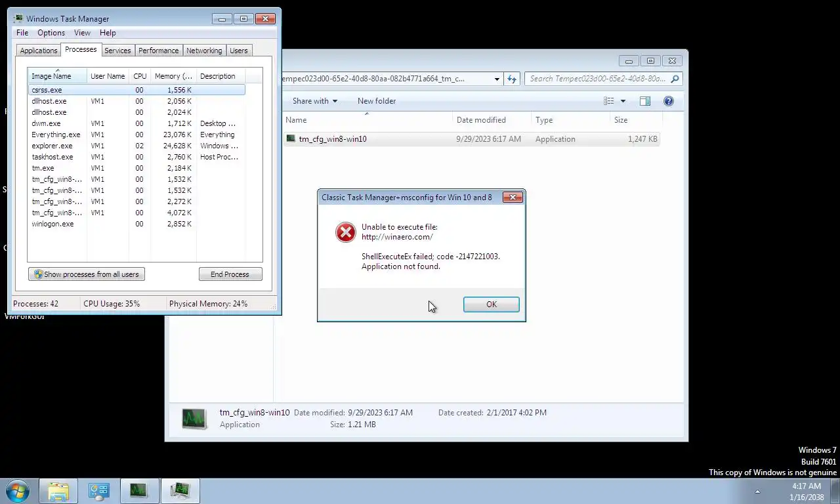
Task: Switch to the Users tab
Action: tap(239, 51)
